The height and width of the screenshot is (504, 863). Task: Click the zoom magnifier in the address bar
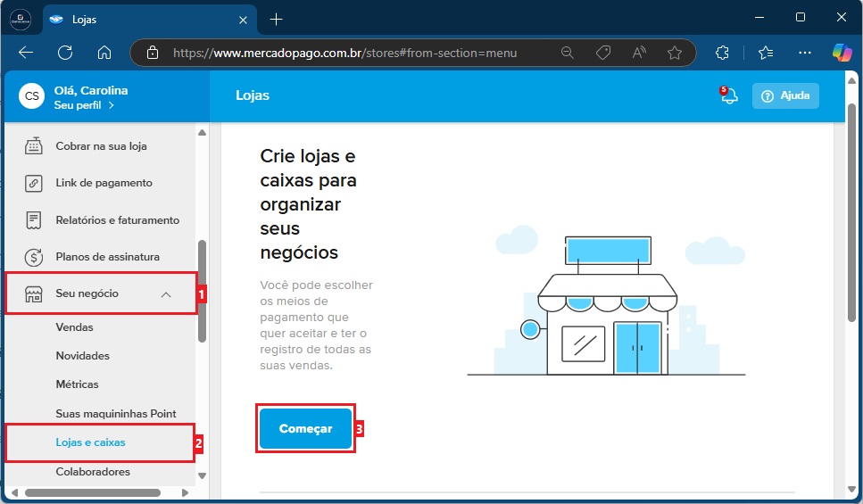point(568,53)
